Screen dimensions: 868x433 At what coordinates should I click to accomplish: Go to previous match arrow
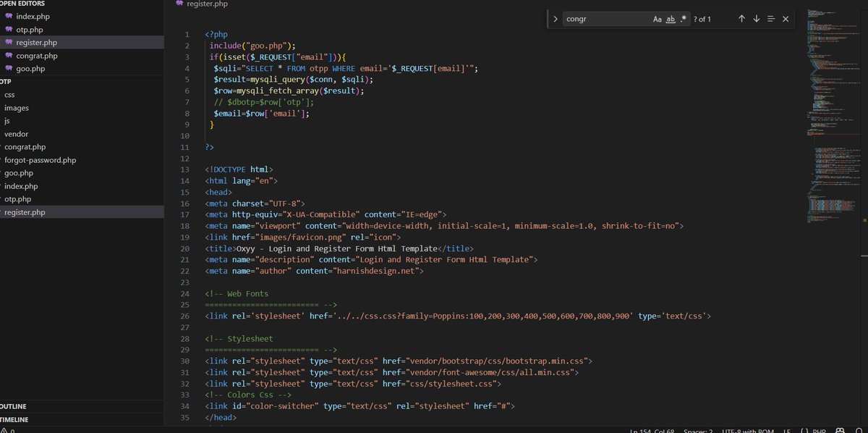741,19
